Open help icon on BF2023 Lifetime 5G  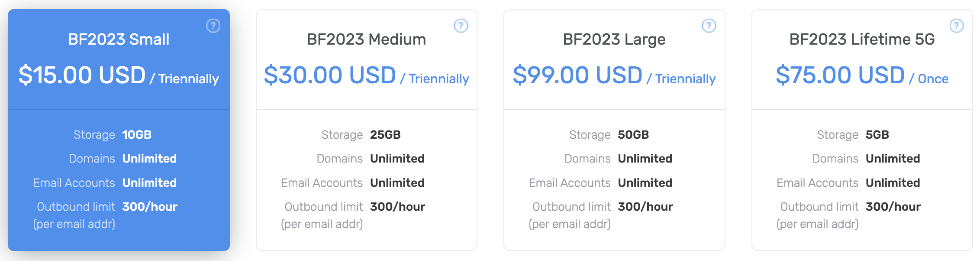[x=956, y=26]
